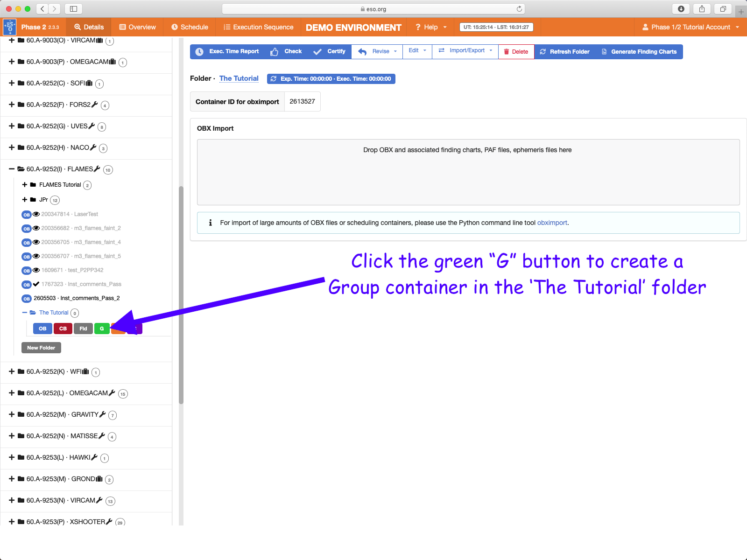Expand the FLAMES Tutorial folder
The image size is (747, 560).
pos(25,185)
